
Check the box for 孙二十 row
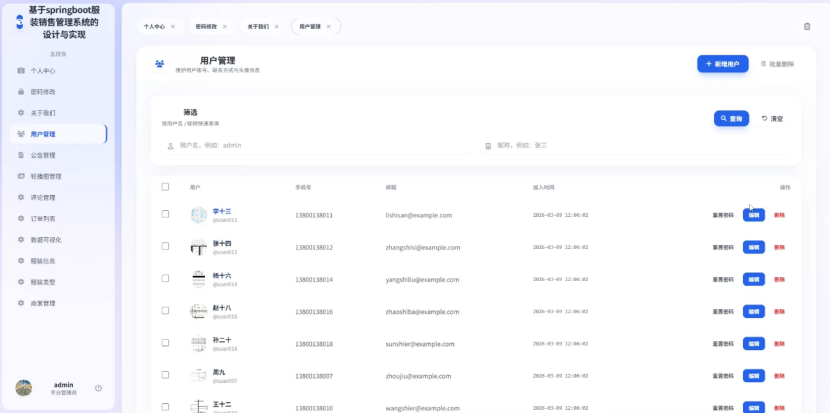pyautogui.click(x=165, y=343)
